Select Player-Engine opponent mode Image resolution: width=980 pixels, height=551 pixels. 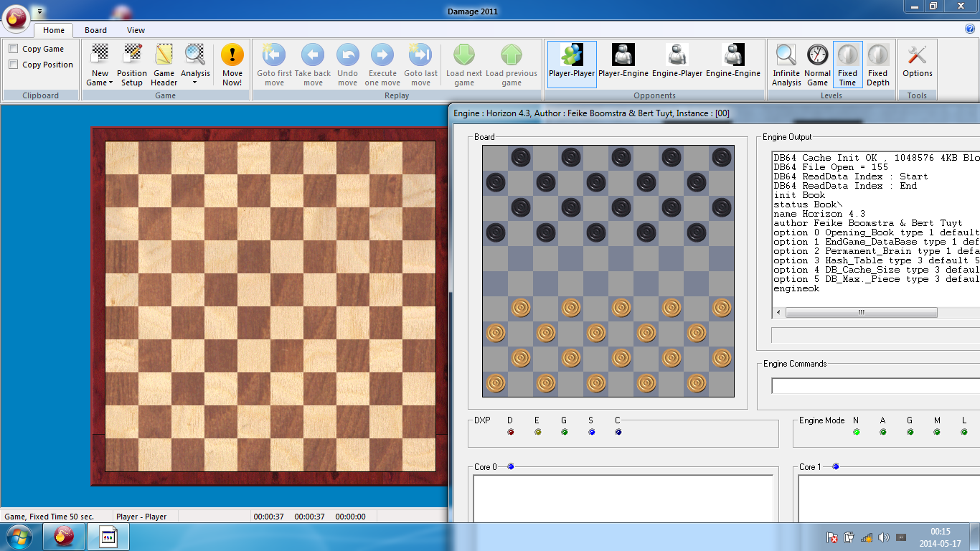(x=623, y=63)
